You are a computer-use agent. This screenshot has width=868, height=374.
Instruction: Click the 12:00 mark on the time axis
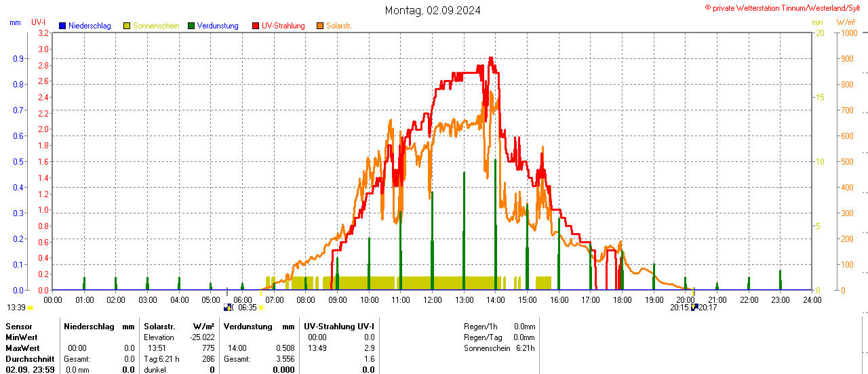tap(433, 299)
